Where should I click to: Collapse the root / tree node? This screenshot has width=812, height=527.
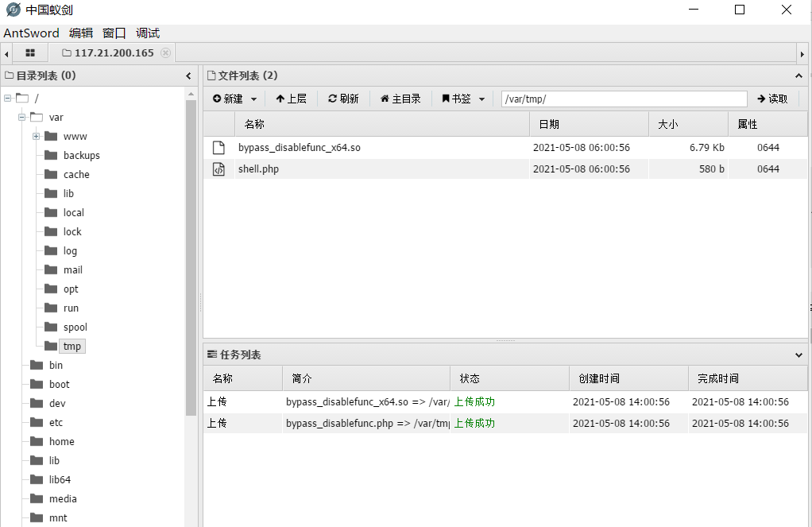click(8, 98)
